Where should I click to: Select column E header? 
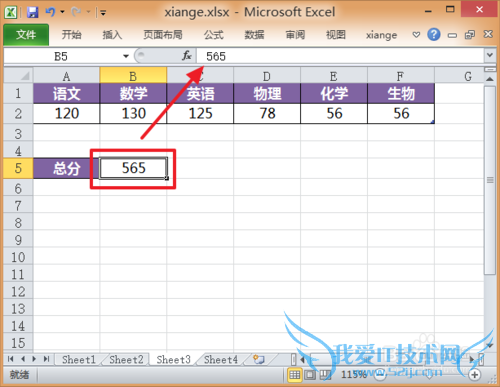(334, 76)
